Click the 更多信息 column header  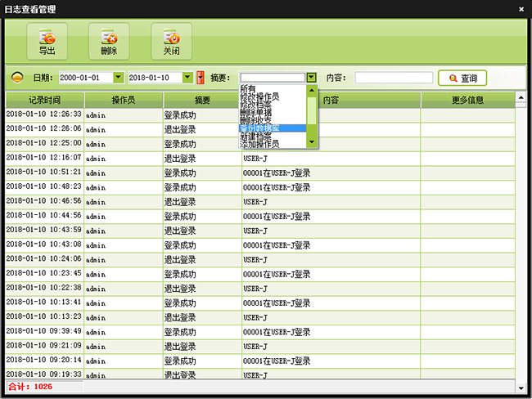[x=467, y=101]
